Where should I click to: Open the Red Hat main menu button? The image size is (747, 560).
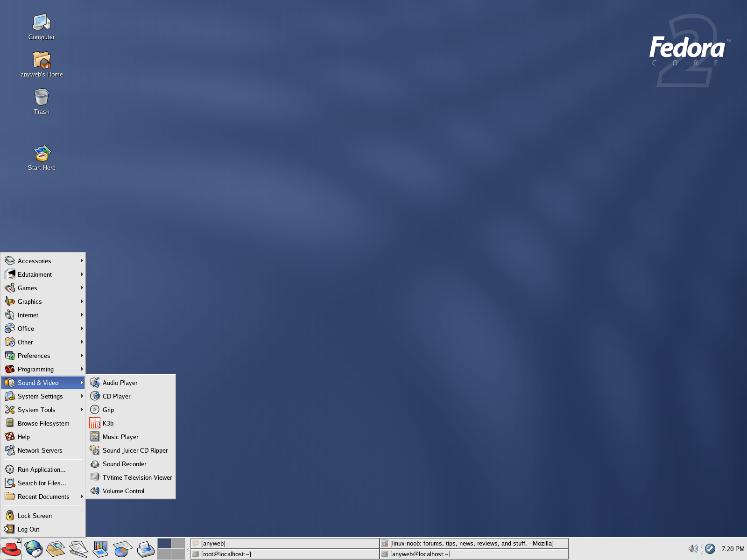click(x=11, y=548)
